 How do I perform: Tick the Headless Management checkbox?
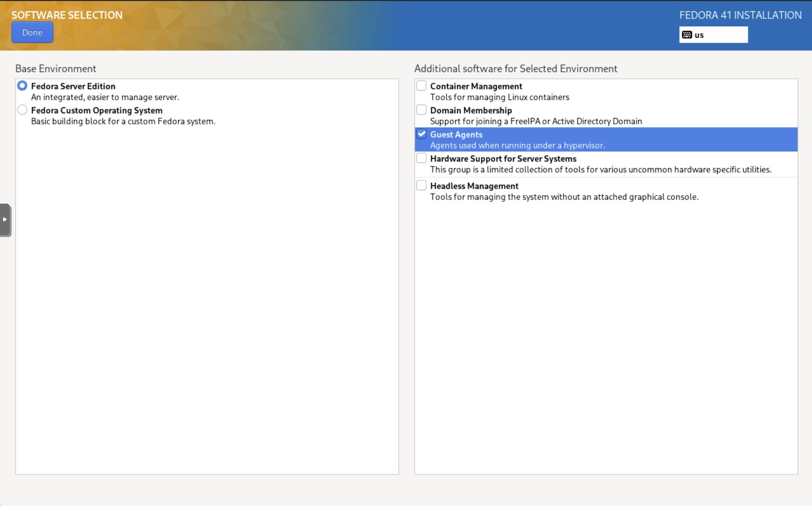click(x=422, y=185)
